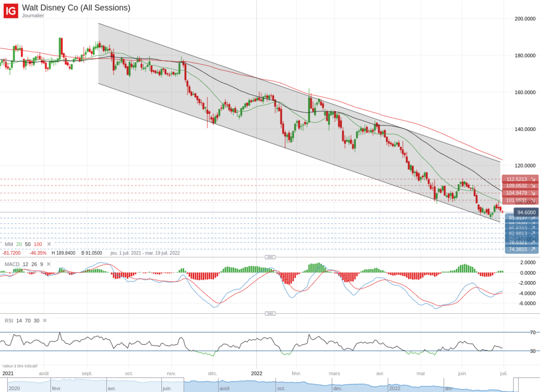Select the 112.5213 resistance level tag

(x=520, y=179)
